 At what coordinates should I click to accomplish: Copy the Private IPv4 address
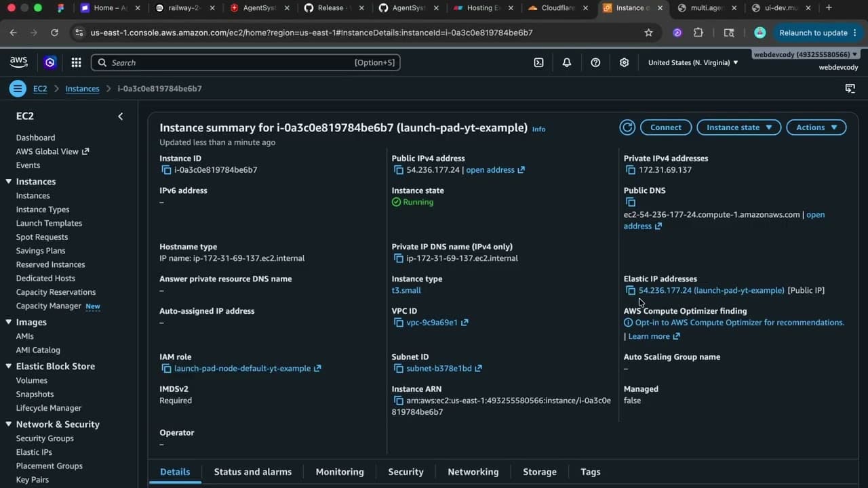pyautogui.click(x=630, y=170)
